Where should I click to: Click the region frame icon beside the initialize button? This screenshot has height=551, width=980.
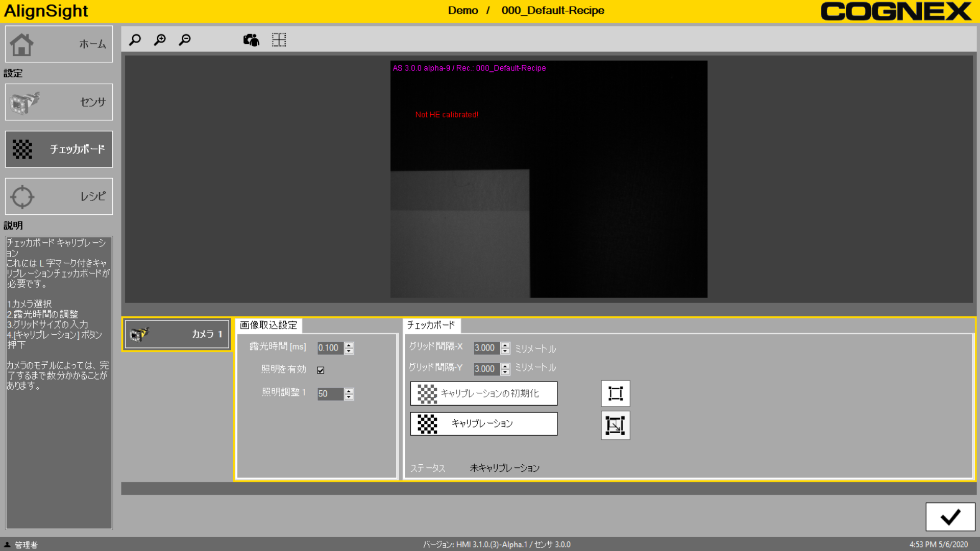pos(615,393)
